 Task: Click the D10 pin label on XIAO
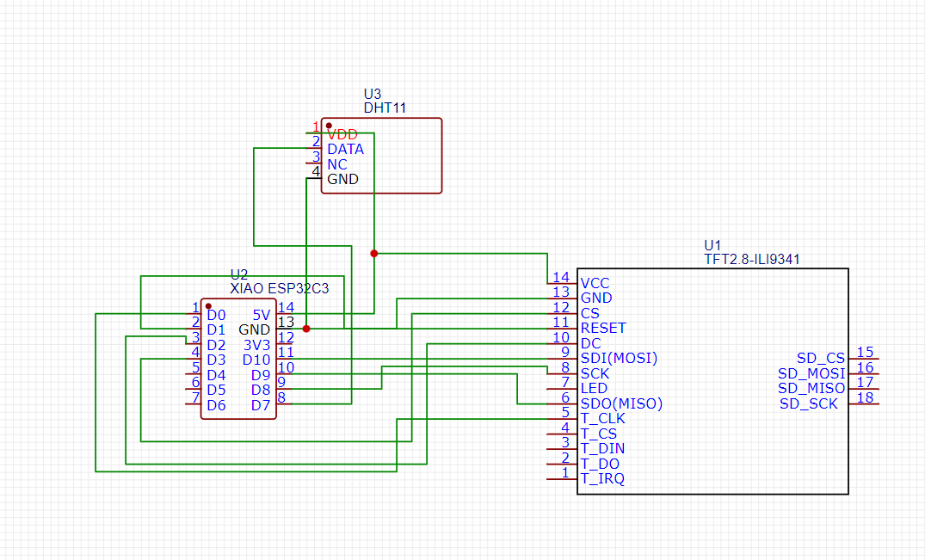256,360
